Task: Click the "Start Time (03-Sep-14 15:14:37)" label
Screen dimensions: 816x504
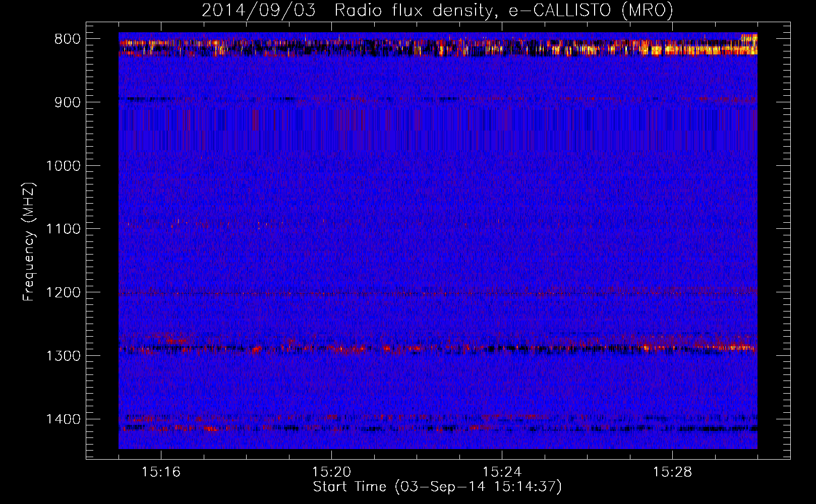Action: click(x=437, y=487)
